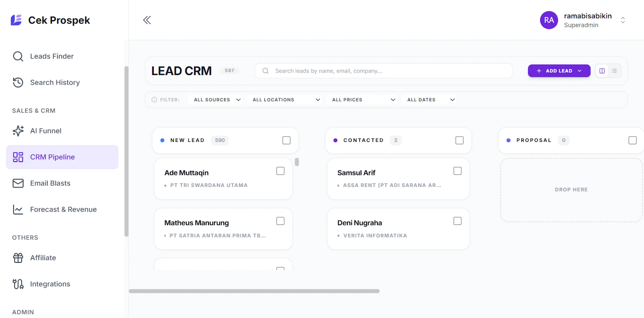Image resolution: width=644 pixels, height=318 pixels.
Task: Open Matheus Manurung lead card
Action: [x=223, y=229]
